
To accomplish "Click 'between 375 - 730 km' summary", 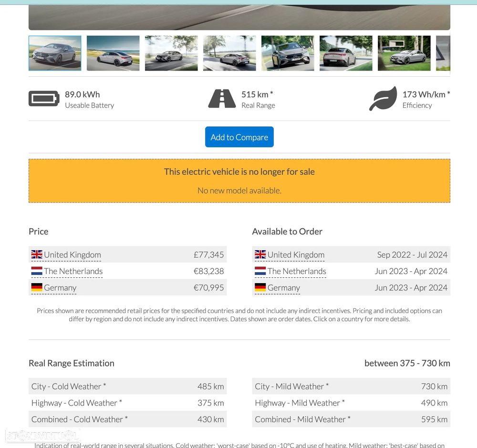I will pyautogui.click(x=407, y=363).
